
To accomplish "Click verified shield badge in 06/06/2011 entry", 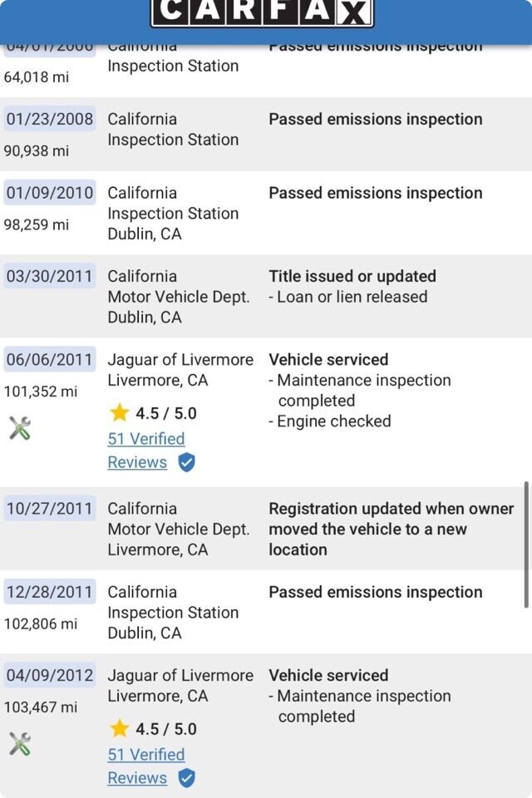I will coord(187,462).
